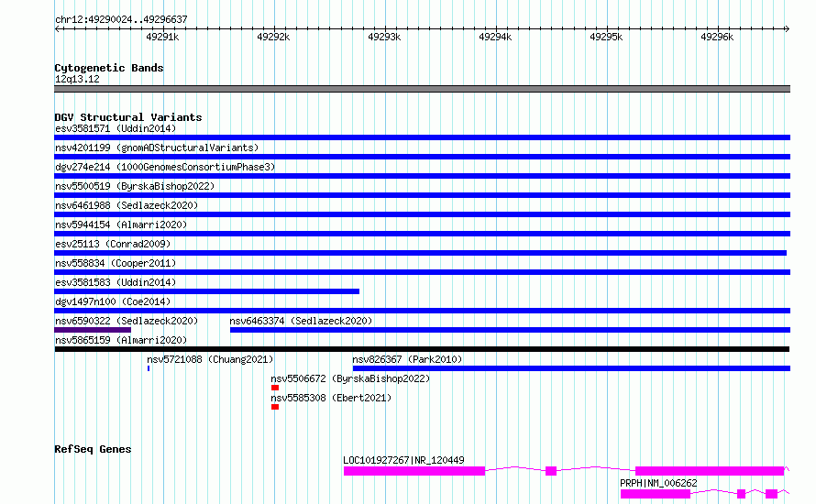816x504 pixels.
Task: Click the black nsv5865159 variant bar
Action: 422,349
